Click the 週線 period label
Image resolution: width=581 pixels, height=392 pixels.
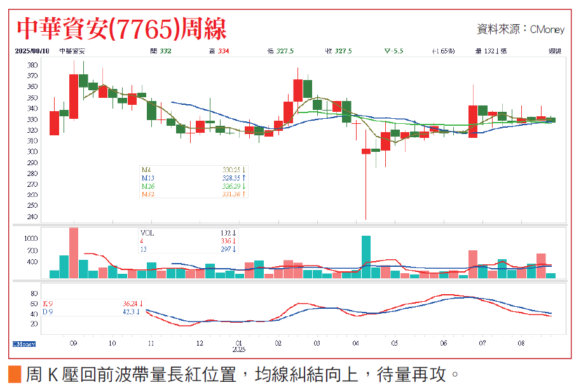pos(555,51)
